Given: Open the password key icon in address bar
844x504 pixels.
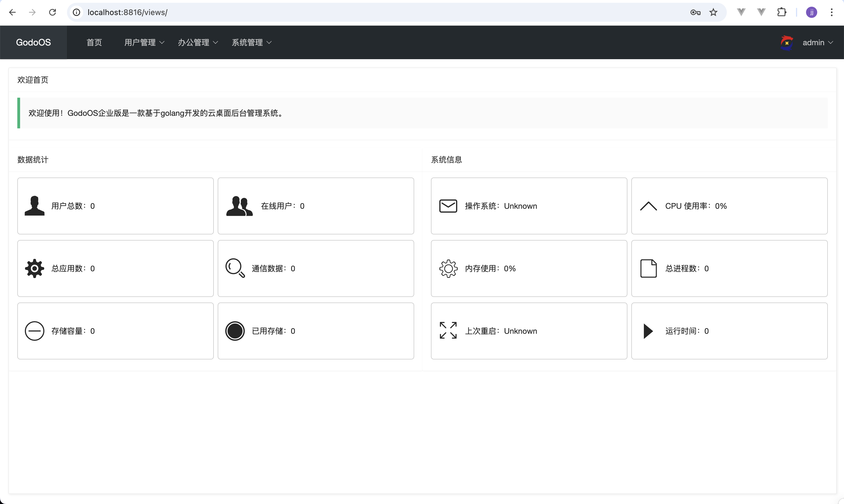Looking at the screenshot, I should pyautogui.click(x=695, y=13).
